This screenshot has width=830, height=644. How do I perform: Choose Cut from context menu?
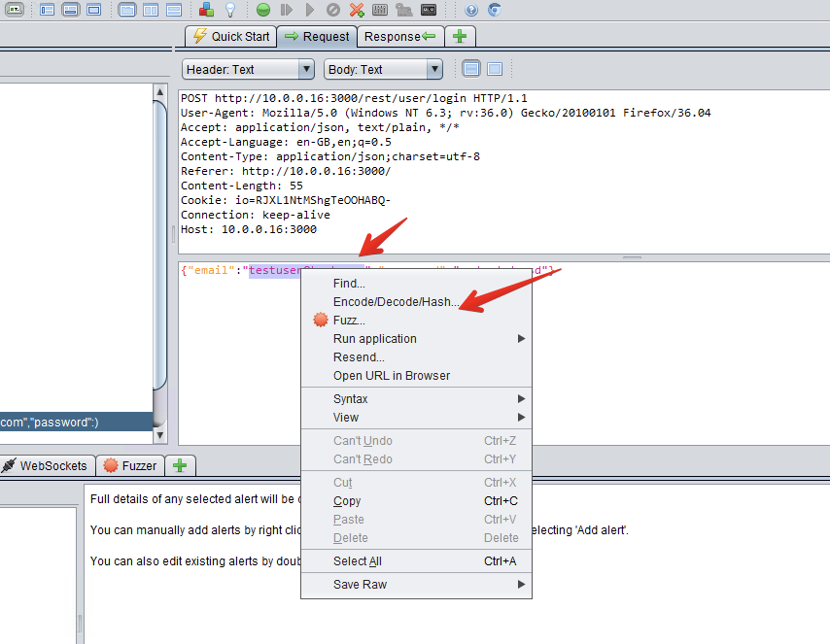tap(416, 483)
